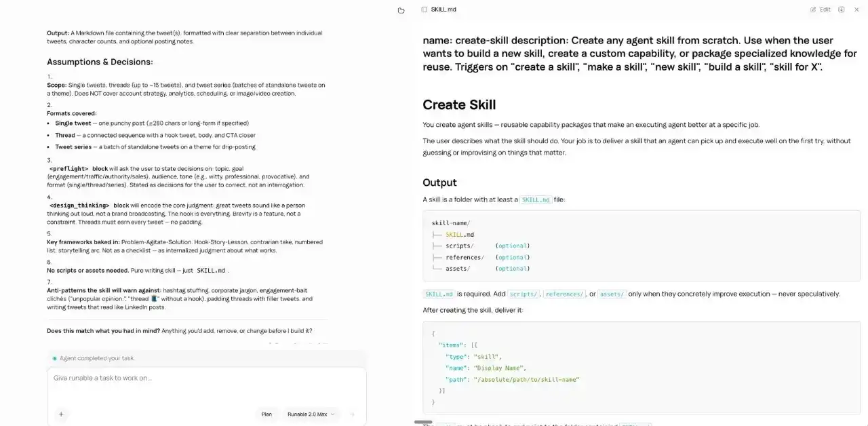Click the Plan mode button
The width and height of the screenshot is (868, 426).
click(x=267, y=414)
